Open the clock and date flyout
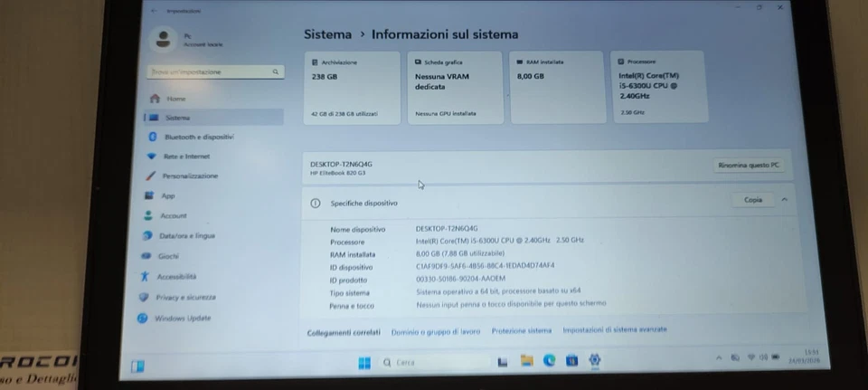868x390 pixels. 804,357
